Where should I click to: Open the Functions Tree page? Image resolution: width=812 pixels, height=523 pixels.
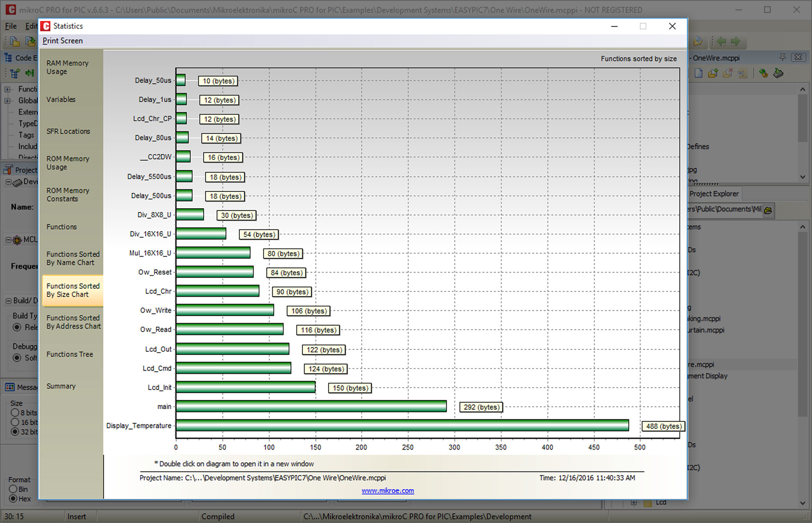pyautogui.click(x=70, y=354)
